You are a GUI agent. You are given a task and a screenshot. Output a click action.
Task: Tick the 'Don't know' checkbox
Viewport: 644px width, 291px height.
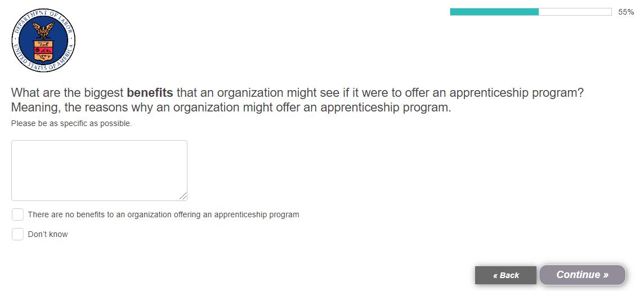(x=17, y=234)
